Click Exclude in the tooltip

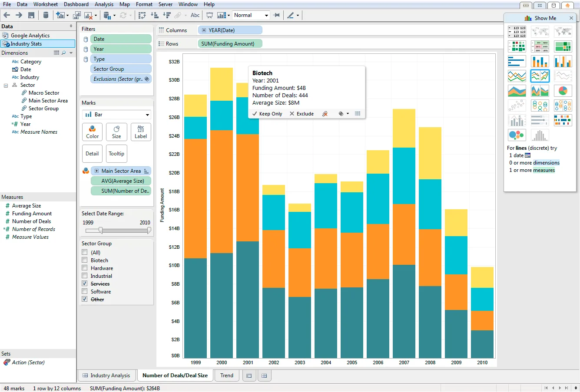302,114
